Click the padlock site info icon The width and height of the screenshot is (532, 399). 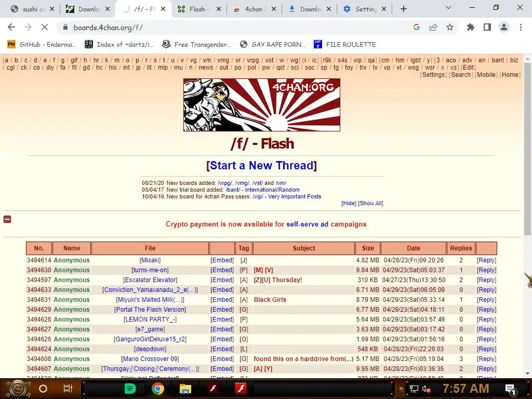(x=65, y=27)
